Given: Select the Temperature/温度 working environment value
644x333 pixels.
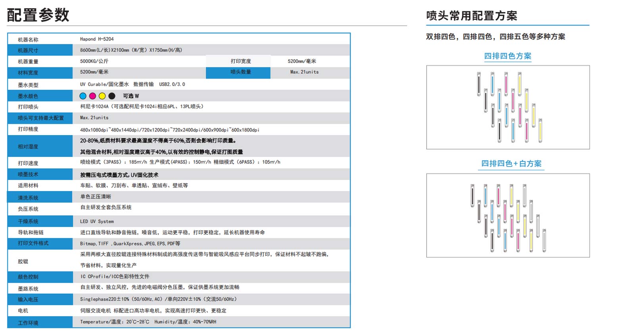Looking at the screenshot, I should coord(148,322).
